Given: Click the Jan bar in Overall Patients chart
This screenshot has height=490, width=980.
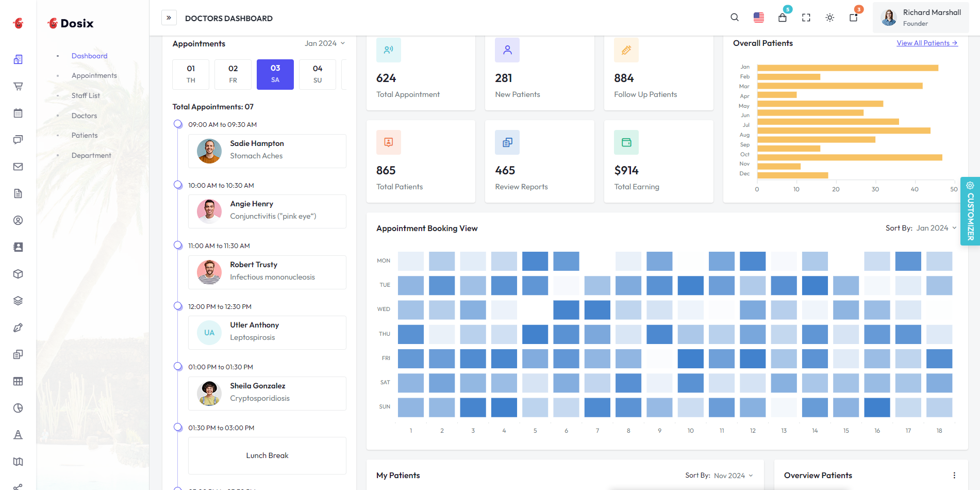Looking at the screenshot, I should [848, 68].
